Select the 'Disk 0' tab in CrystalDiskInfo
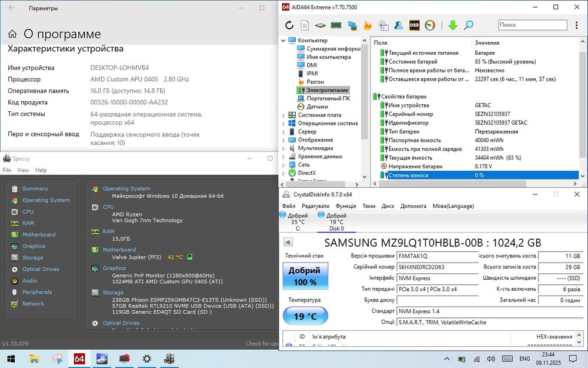The height and width of the screenshot is (368, 588). [336, 221]
